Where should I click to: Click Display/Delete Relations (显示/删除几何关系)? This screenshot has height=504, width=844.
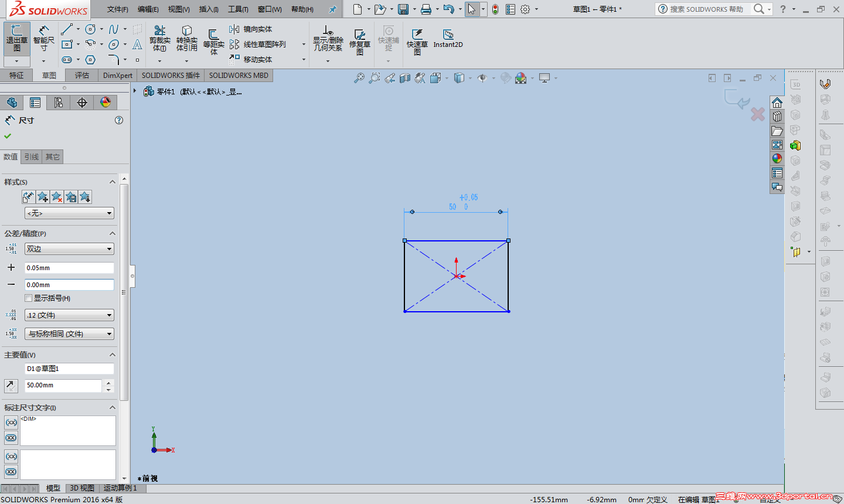click(328, 39)
